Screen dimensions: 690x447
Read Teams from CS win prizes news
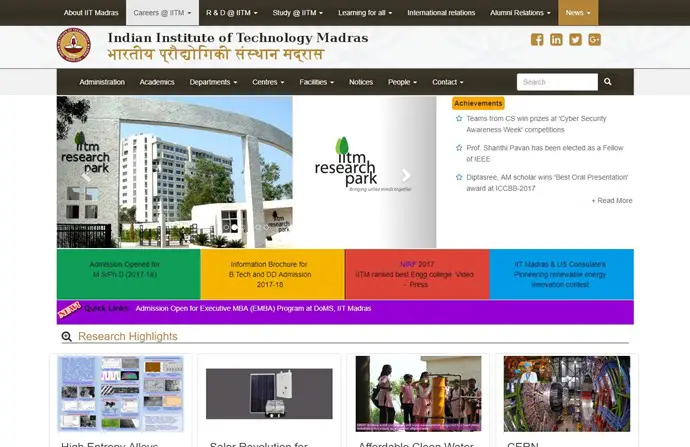click(x=536, y=124)
